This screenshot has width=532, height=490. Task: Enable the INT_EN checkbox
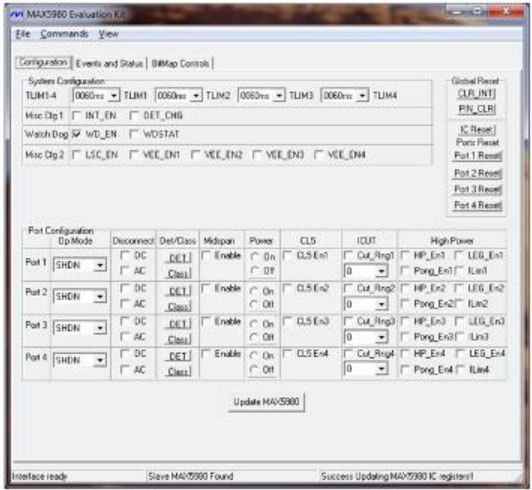[77, 116]
